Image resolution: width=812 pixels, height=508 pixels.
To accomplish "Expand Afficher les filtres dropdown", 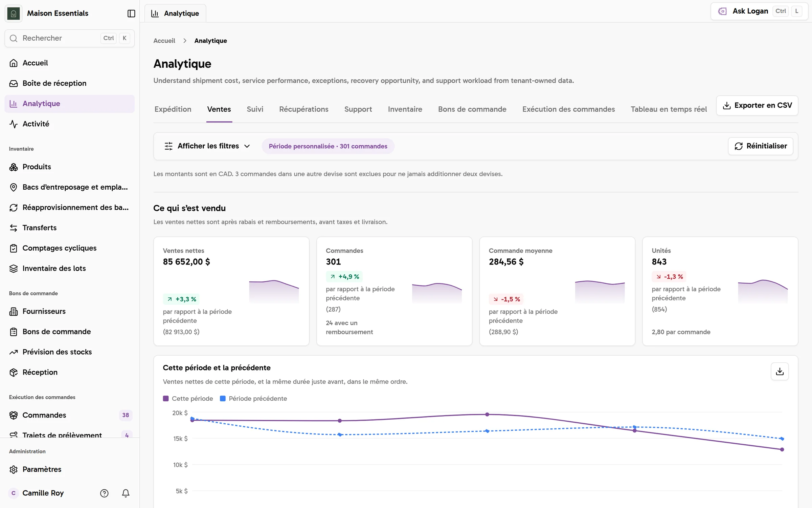I will tap(207, 146).
